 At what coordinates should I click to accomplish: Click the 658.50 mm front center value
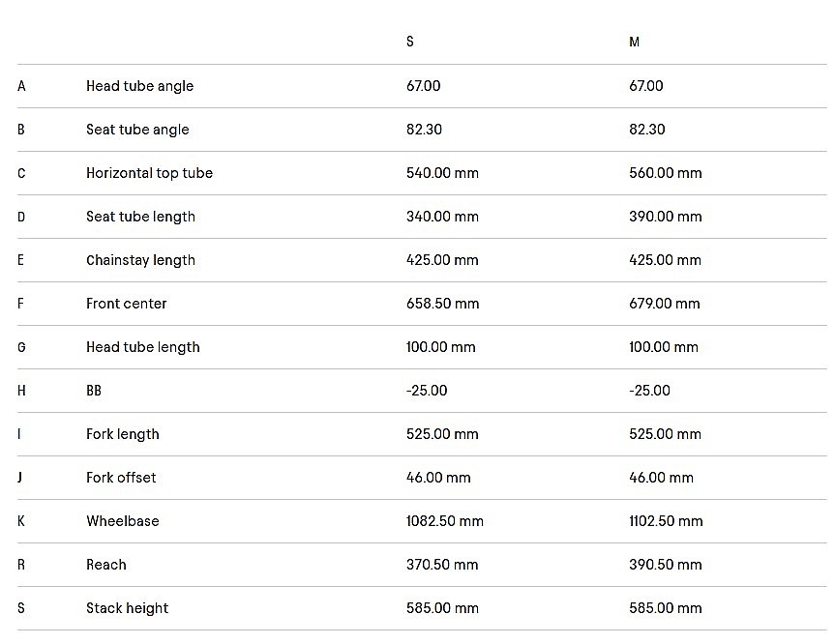pos(442,304)
